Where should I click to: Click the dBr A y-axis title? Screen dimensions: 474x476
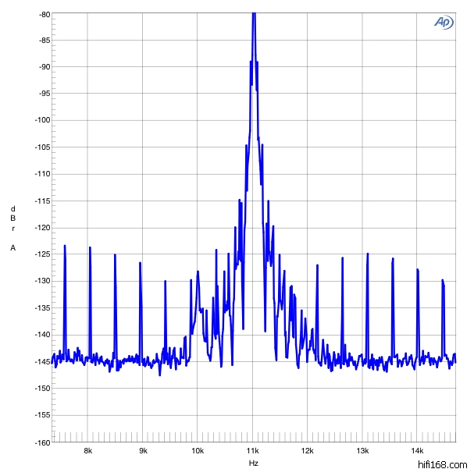click(x=13, y=228)
